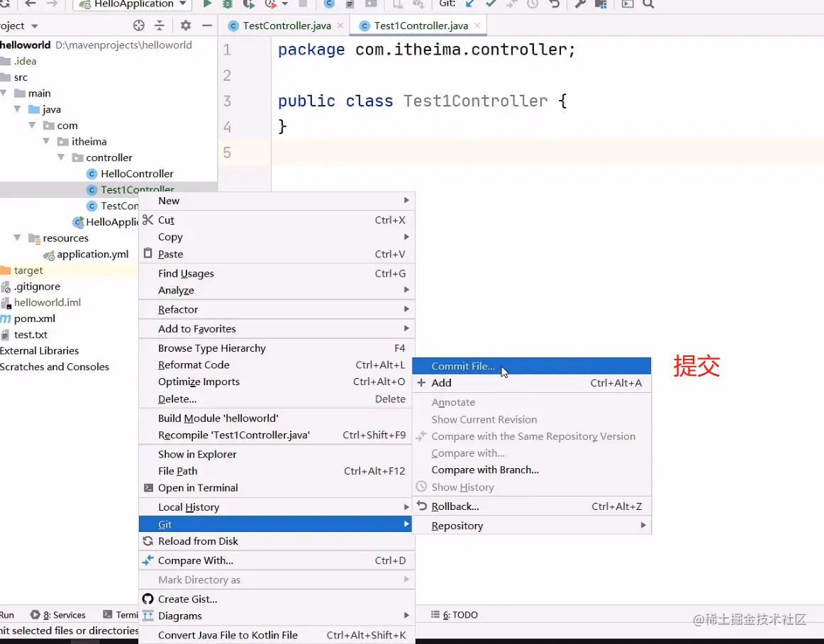Select Reformat Code menu entry

coord(276,365)
